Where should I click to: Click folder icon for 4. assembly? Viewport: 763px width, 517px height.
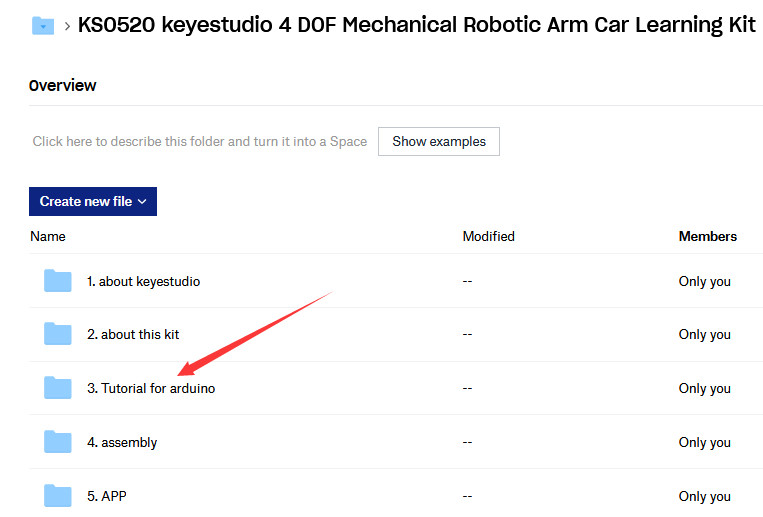pyautogui.click(x=58, y=442)
